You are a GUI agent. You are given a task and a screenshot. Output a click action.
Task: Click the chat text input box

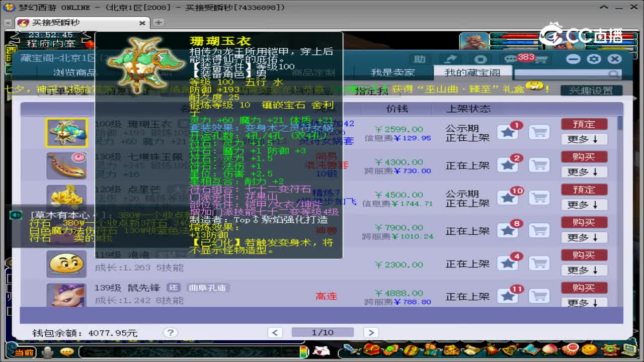[x=189, y=352]
